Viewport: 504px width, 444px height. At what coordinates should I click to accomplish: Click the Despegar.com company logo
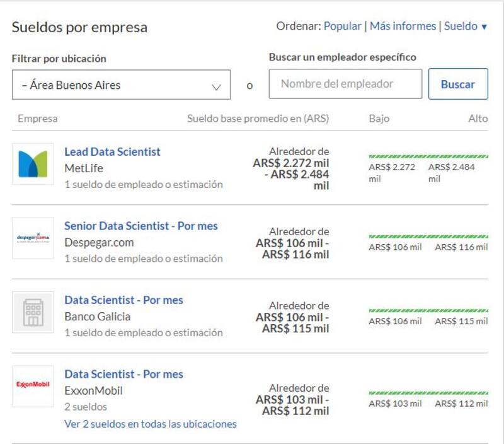[x=33, y=238]
